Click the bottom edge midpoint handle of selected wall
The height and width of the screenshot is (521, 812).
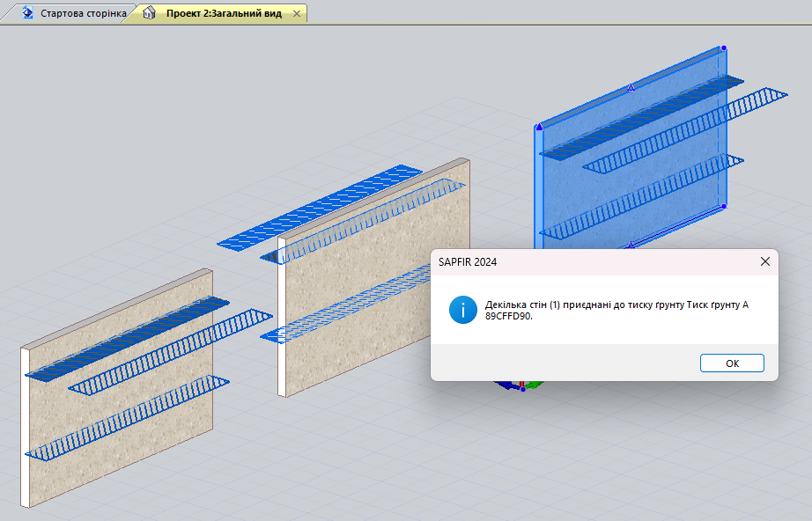(631, 244)
